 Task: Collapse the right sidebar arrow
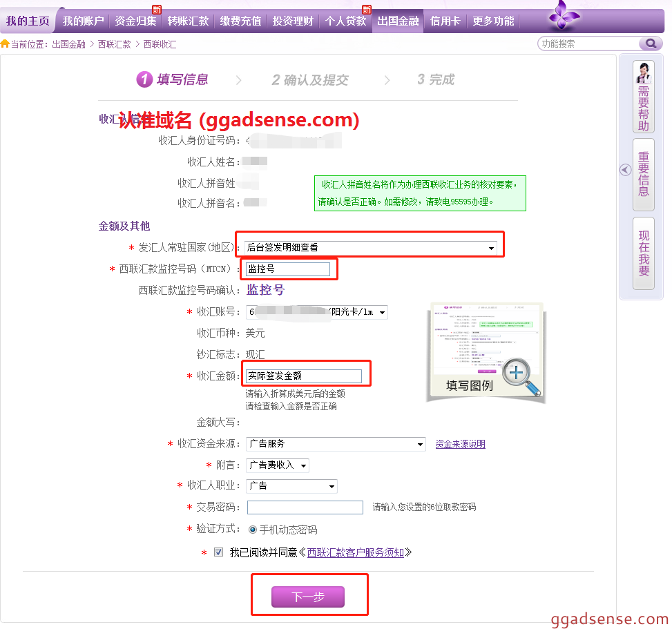[625, 170]
